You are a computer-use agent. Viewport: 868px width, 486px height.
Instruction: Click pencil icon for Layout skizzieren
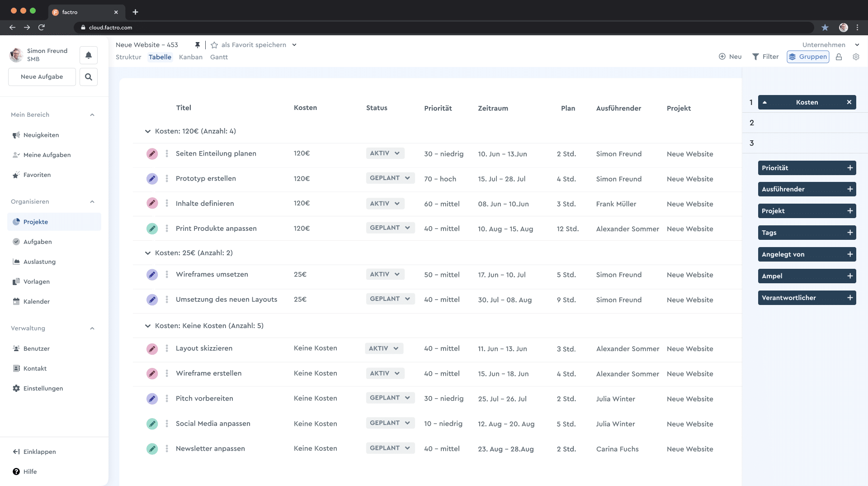(x=152, y=349)
